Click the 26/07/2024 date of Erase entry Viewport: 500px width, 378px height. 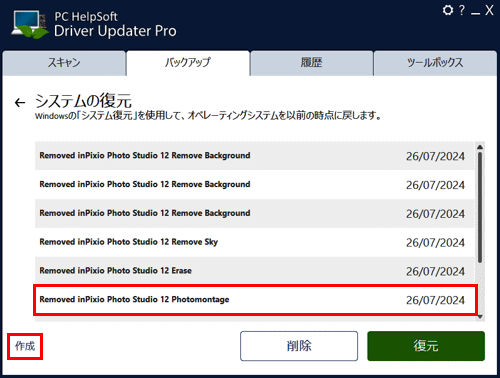[435, 271]
